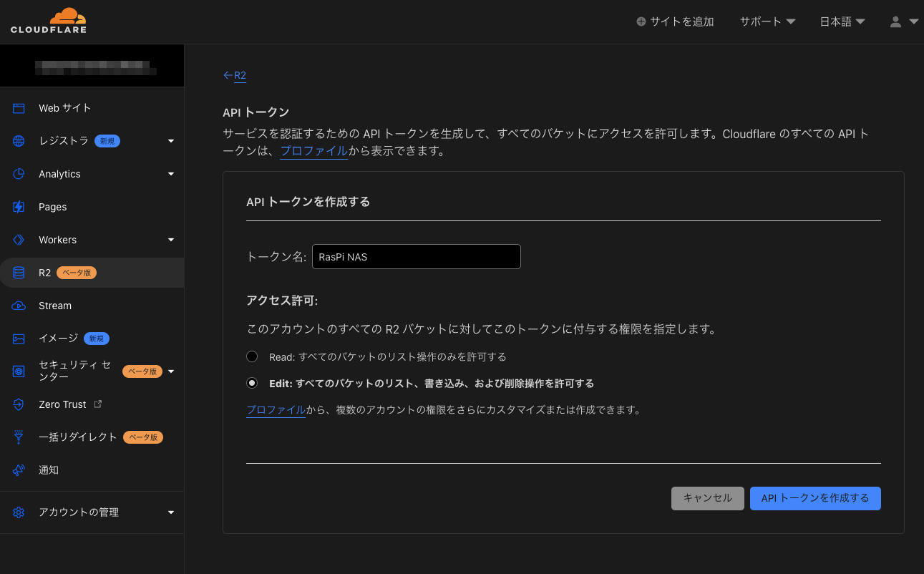Click the API トークンを作成する button
The width and height of the screenshot is (924, 574).
pos(815,498)
